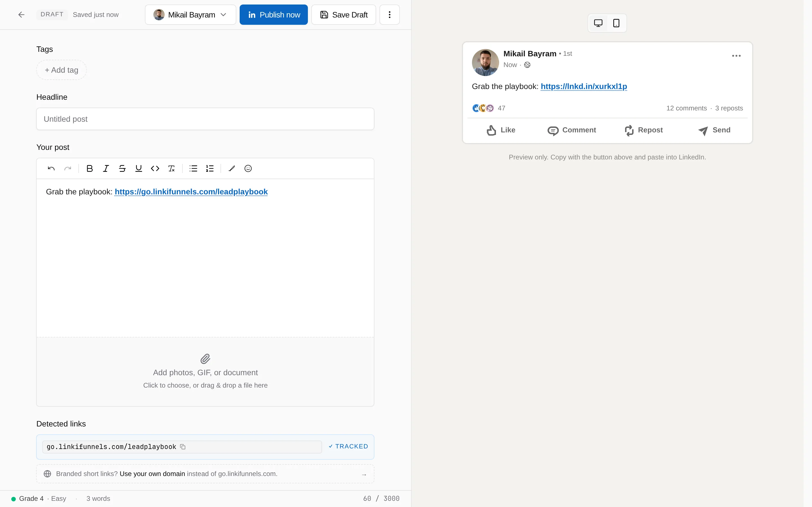Image resolution: width=812 pixels, height=507 pixels.
Task: Open the Use your own domain link
Action: pyautogui.click(x=152, y=474)
